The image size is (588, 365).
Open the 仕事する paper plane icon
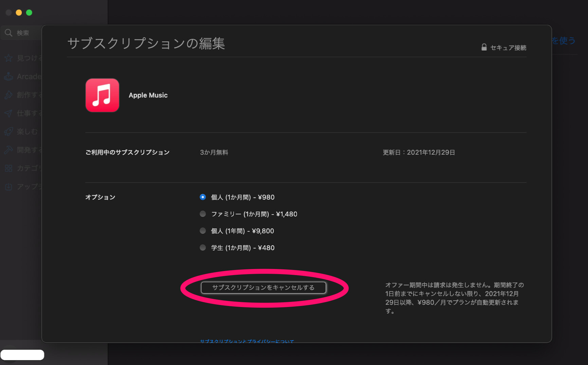click(x=8, y=113)
